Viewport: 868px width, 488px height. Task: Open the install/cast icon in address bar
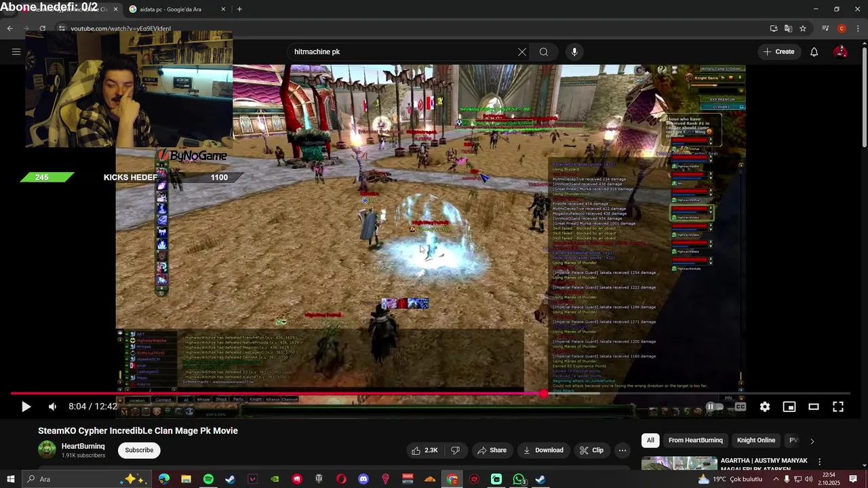point(774,28)
